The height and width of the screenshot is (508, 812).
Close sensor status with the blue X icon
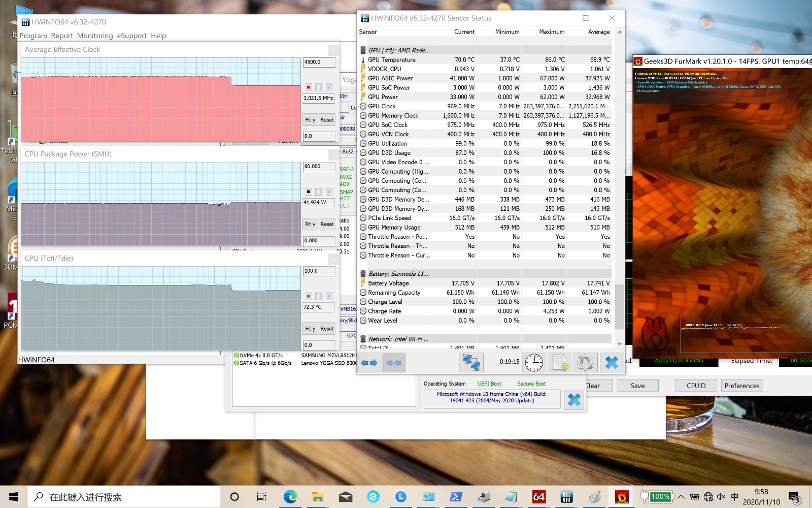tap(612, 363)
